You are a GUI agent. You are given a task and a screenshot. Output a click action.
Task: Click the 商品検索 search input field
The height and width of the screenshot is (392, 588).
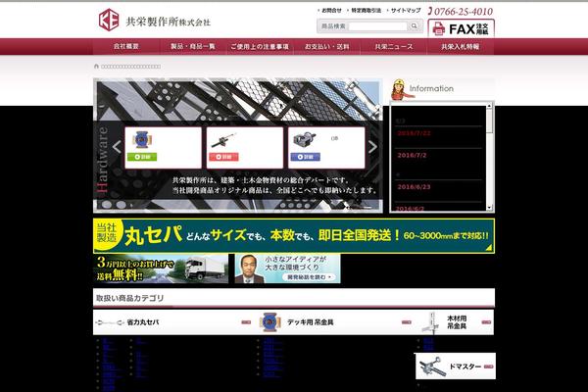(377, 25)
